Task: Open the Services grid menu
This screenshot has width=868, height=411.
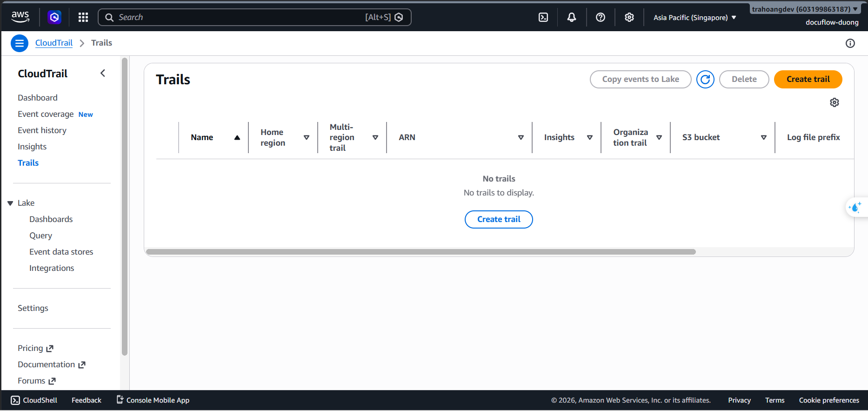Action: pyautogui.click(x=83, y=17)
